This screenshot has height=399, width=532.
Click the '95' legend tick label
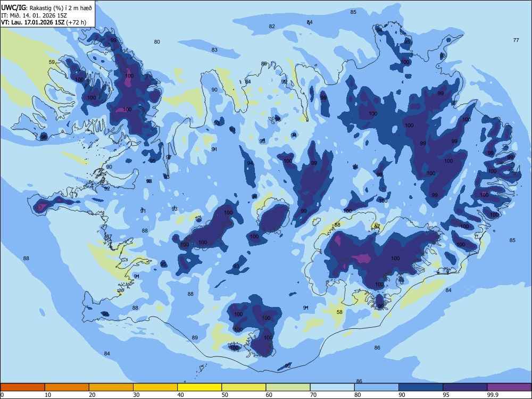click(446, 395)
